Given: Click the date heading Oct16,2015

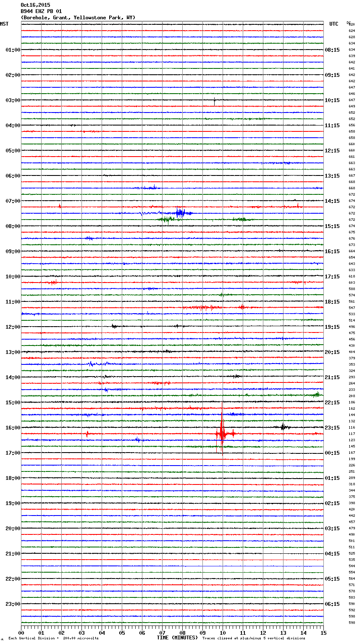Looking at the screenshot, I should (35, 5).
